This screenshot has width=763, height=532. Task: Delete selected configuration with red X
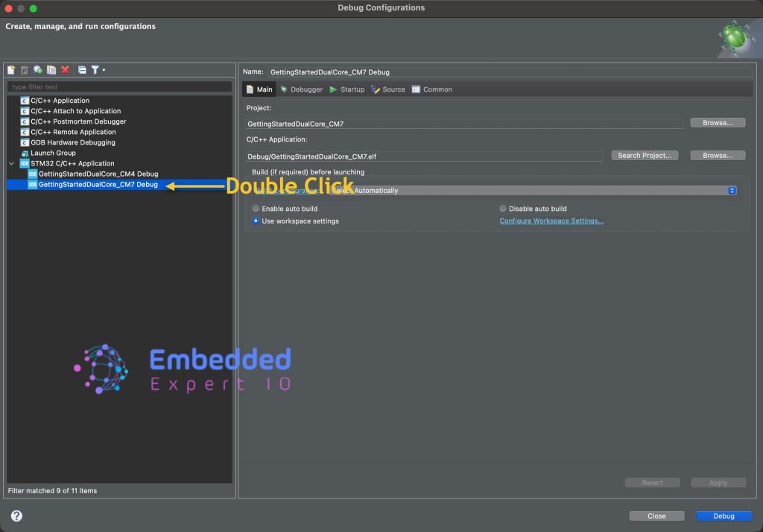click(66, 70)
